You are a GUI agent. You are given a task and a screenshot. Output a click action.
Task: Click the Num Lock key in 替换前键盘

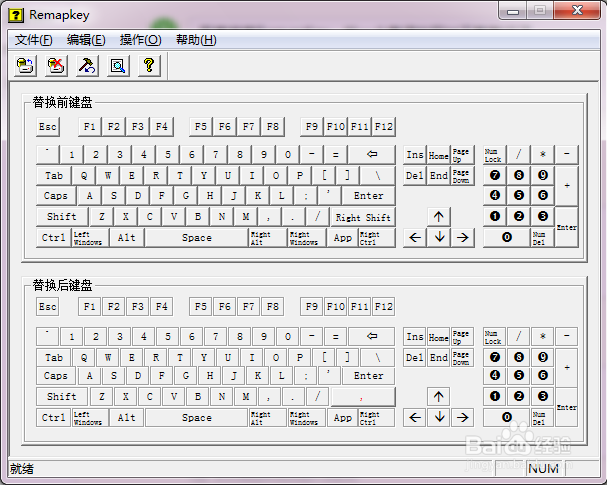495,155
